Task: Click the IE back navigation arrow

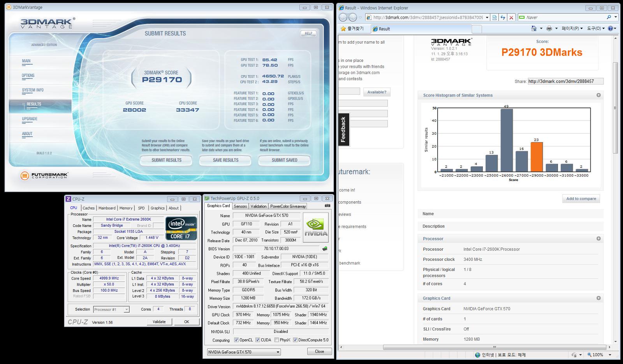Action: [x=343, y=17]
